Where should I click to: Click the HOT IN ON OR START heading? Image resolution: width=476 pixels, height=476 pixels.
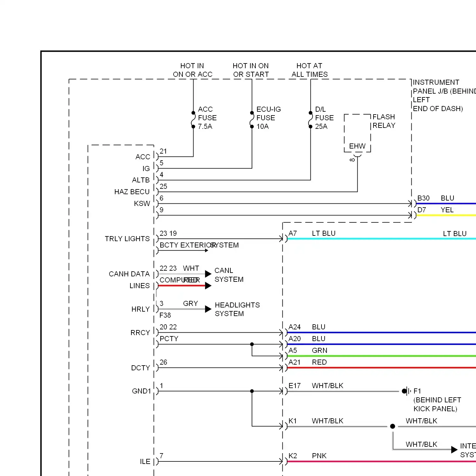251,70
